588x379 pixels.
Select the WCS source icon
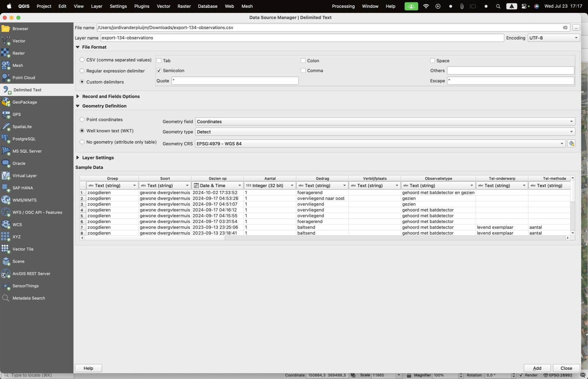pos(6,225)
